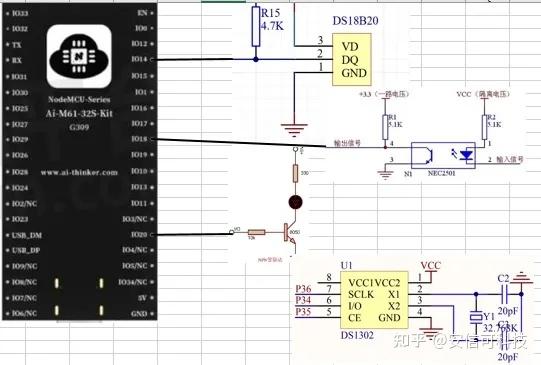Select the C2 capacitor symbol

pos(505,294)
